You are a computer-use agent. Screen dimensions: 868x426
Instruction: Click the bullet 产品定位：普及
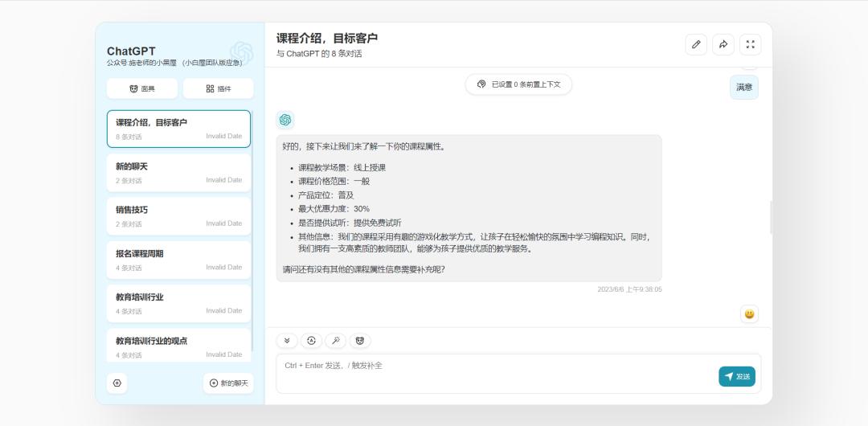326,195
